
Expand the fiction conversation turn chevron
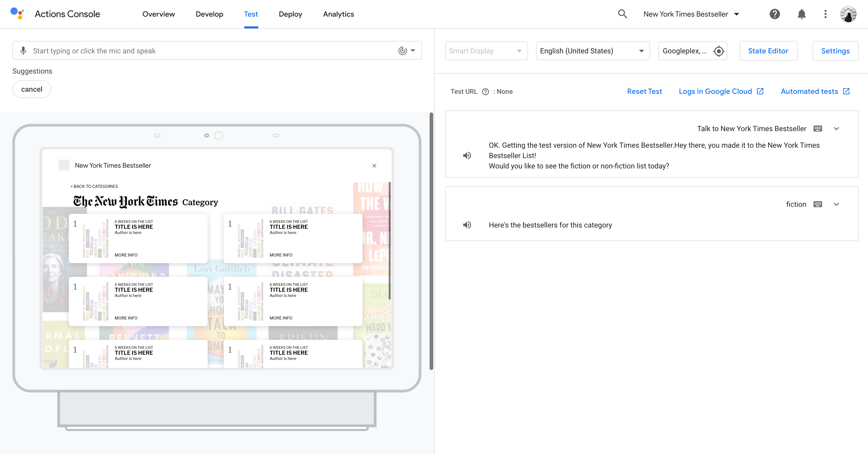[836, 204]
